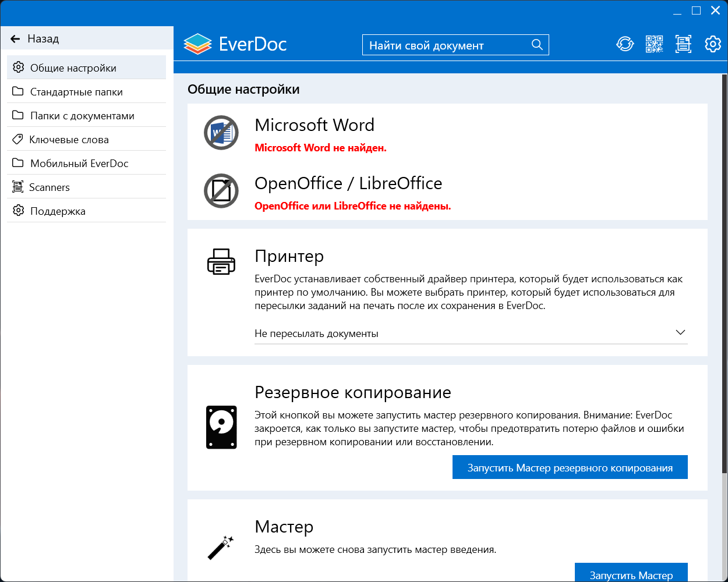Open the Поддержка section
728x582 pixels.
[86, 211]
